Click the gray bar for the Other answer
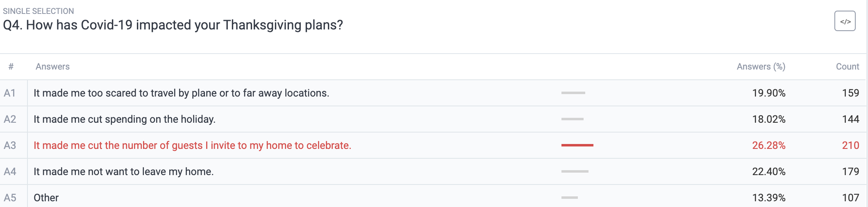Image resolution: width=868 pixels, height=207 pixels. 570,198
